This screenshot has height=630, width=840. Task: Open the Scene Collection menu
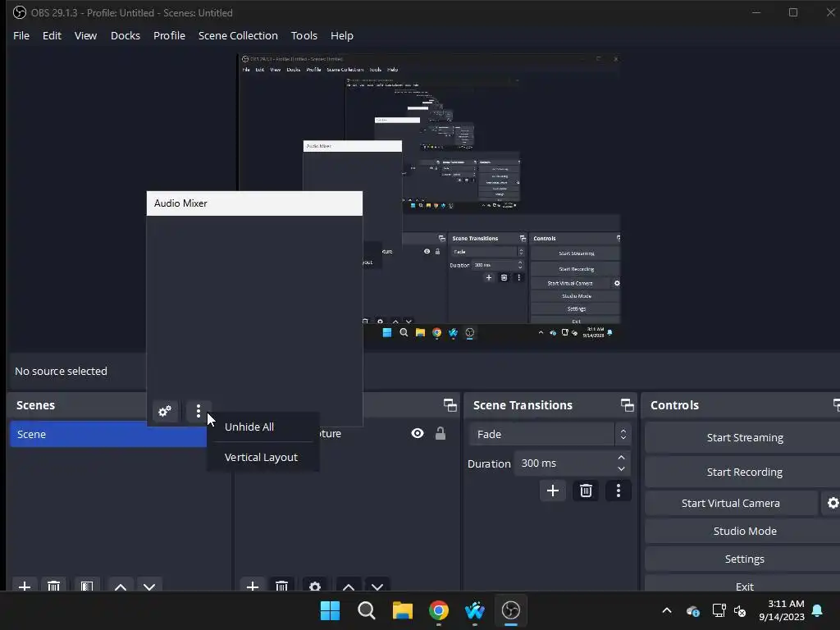(x=238, y=35)
